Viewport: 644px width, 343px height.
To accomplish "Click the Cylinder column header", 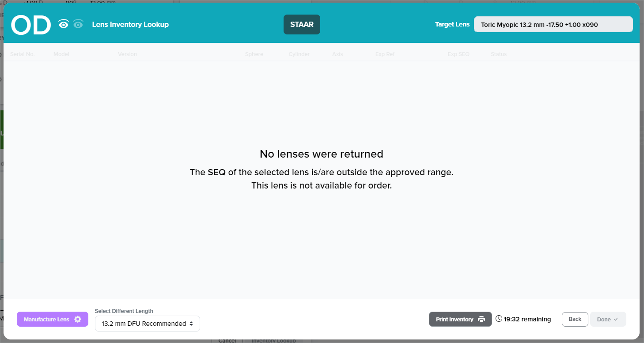I will (299, 54).
